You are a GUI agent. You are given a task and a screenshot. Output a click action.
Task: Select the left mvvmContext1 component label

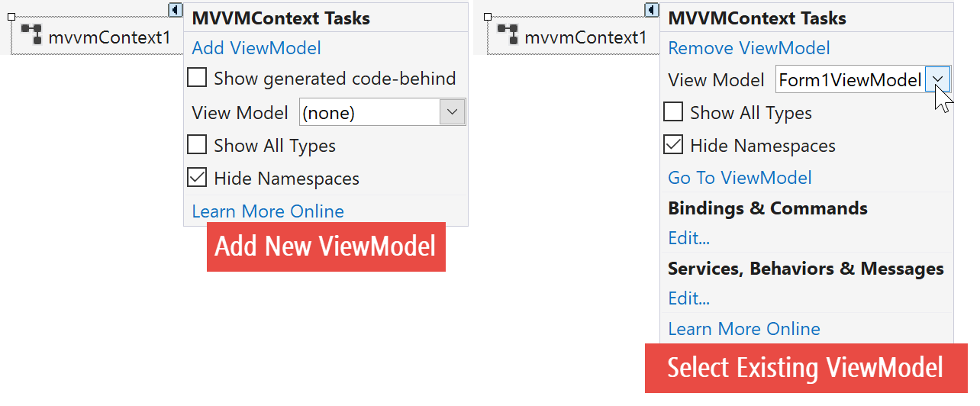tap(109, 37)
